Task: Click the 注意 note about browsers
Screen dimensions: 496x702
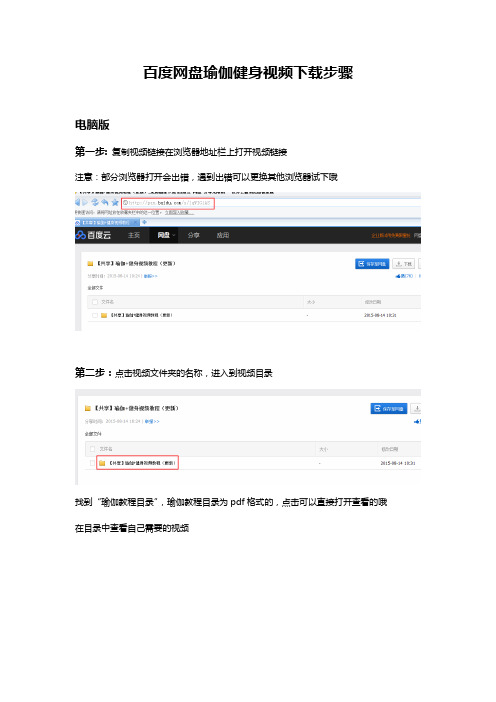Action: pos(206,177)
